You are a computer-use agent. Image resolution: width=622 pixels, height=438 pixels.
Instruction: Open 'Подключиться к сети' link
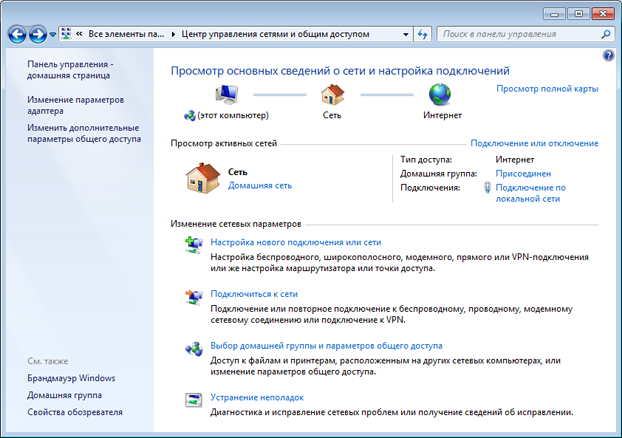pos(254,294)
